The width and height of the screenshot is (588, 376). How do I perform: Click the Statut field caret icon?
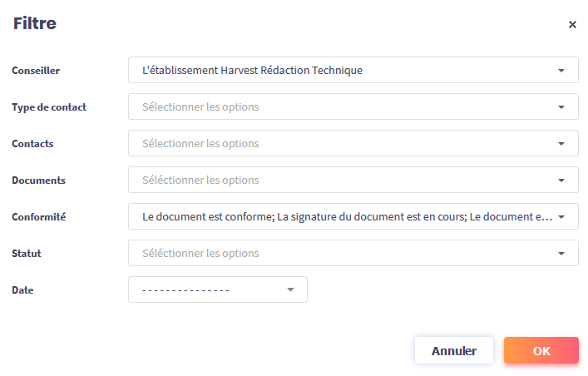[x=561, y=254]
